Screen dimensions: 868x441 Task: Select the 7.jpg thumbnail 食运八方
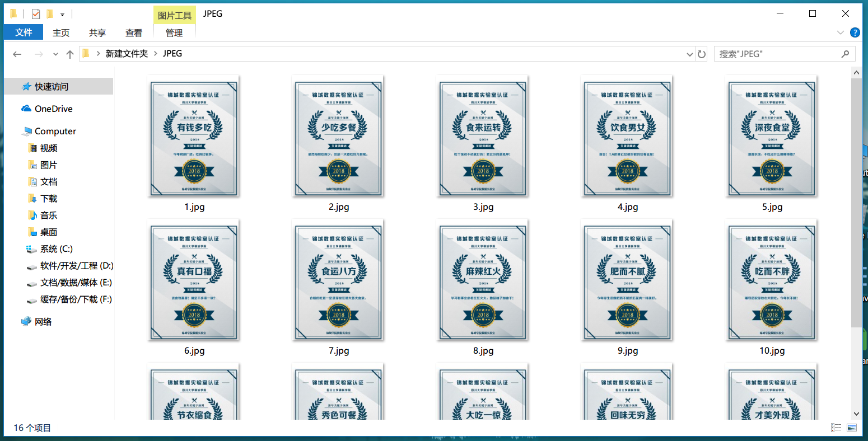[338, 280]
